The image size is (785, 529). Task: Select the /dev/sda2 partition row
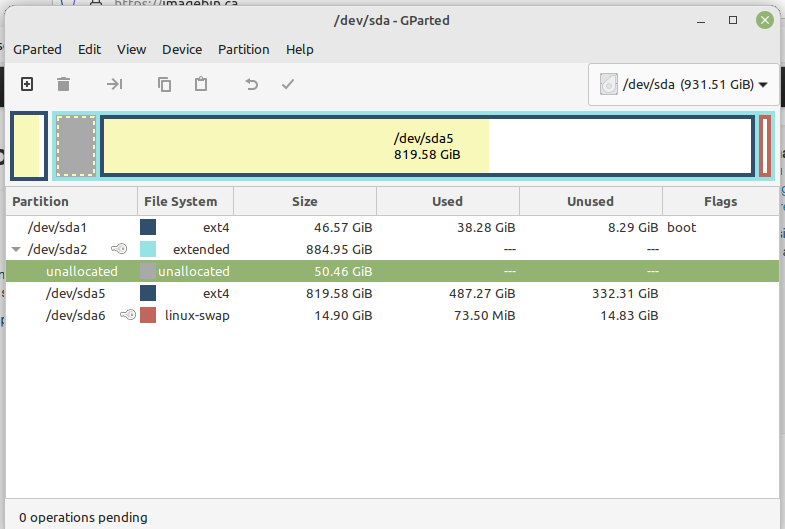point(392,249)
